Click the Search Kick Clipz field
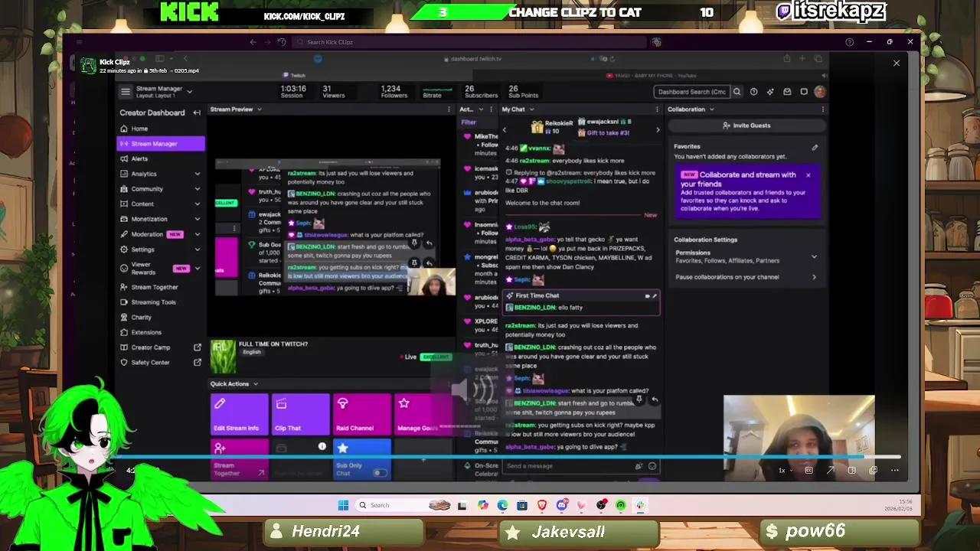The image size is (980, 551). coord(471,42)
